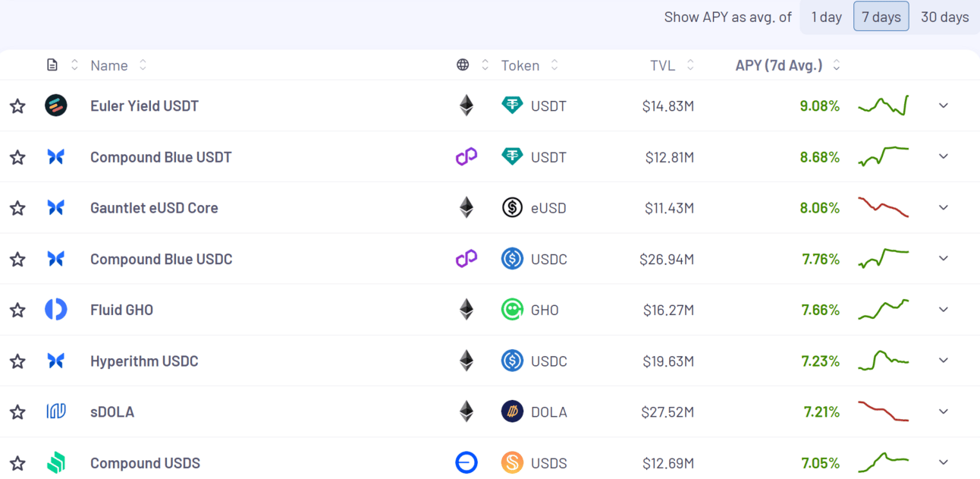The height and width of the screenshot is (479, 980).
Task: Switch APY average to 30 days
Action: tap(945, 17)
